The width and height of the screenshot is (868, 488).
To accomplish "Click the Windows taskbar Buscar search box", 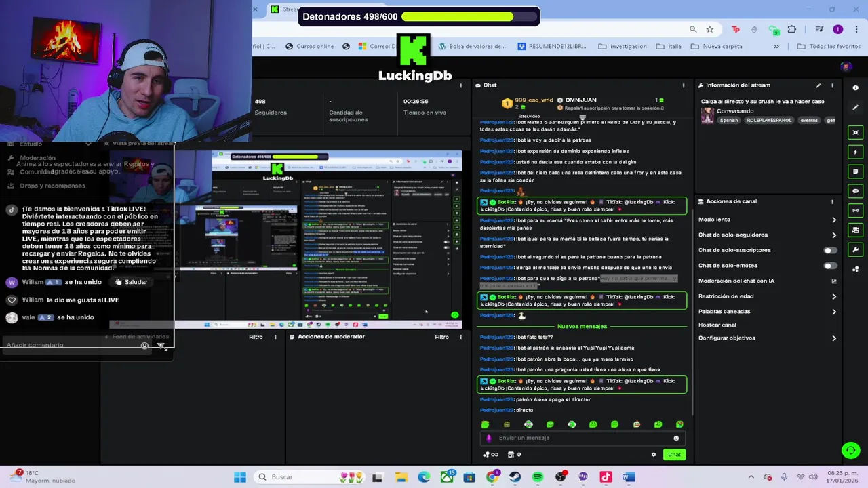I will coord(308,477).
